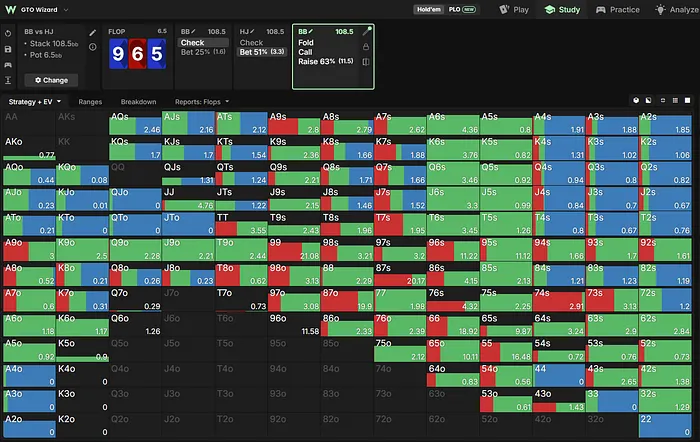Select the 96o hand cell
The height and width of the screenshot is (442, 700).
[294, 325]
